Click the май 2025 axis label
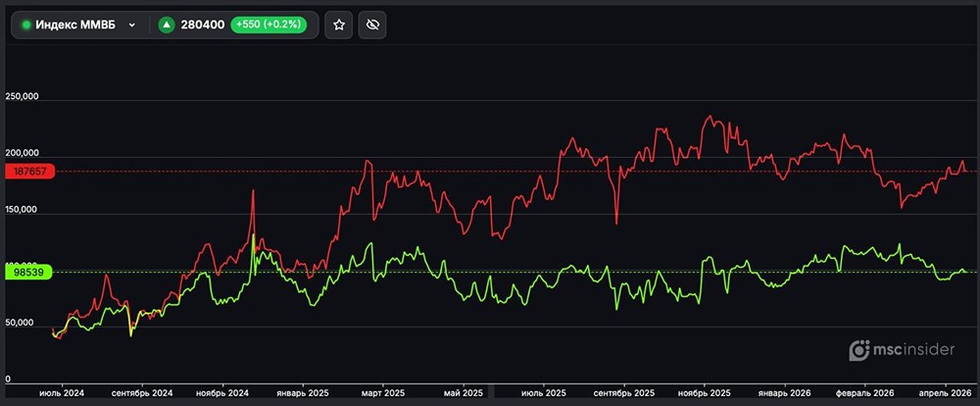980x406 pixels. 463,390
